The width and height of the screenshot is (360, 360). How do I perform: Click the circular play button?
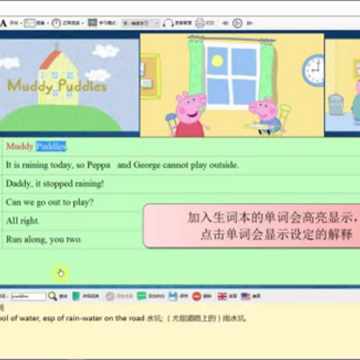(x=237, y=23)
